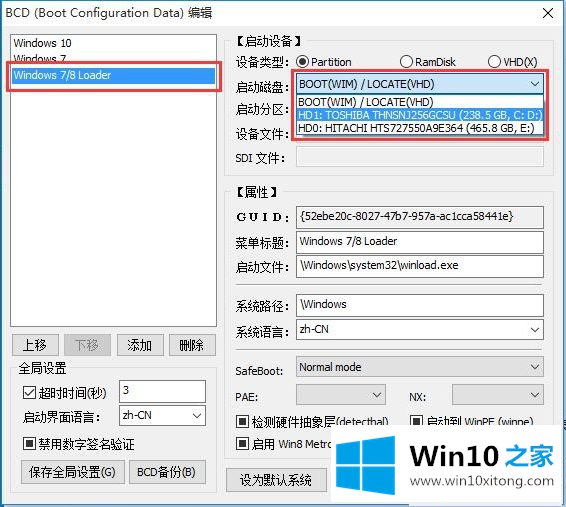Toggle the 检测硬件抽象层 (detecthal) checkbox
The height and width of the screenshot is (507, 566).
[242, 421]
